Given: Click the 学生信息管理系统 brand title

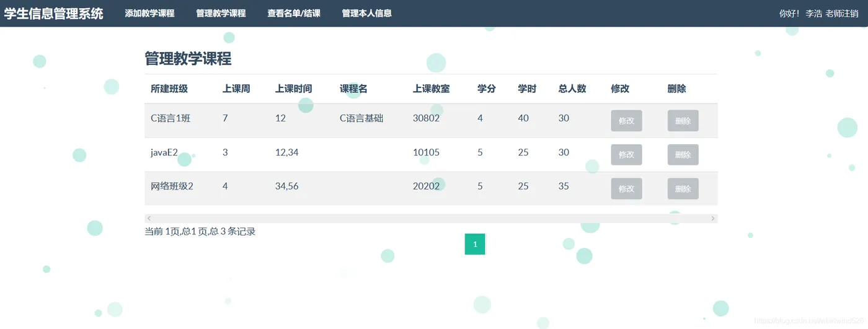Looking at the screenshot, I should 54,13.
